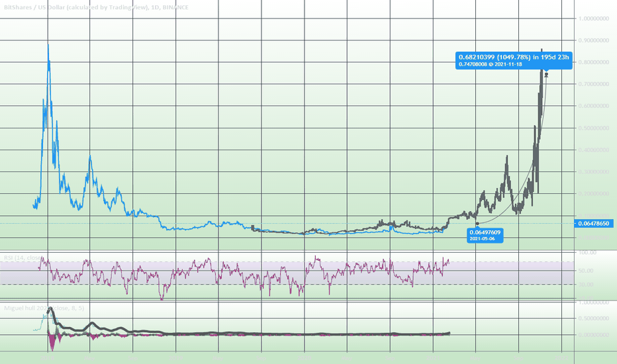
Task: Click the 0.20000000 price axis label
Action: tap(594, 194)
